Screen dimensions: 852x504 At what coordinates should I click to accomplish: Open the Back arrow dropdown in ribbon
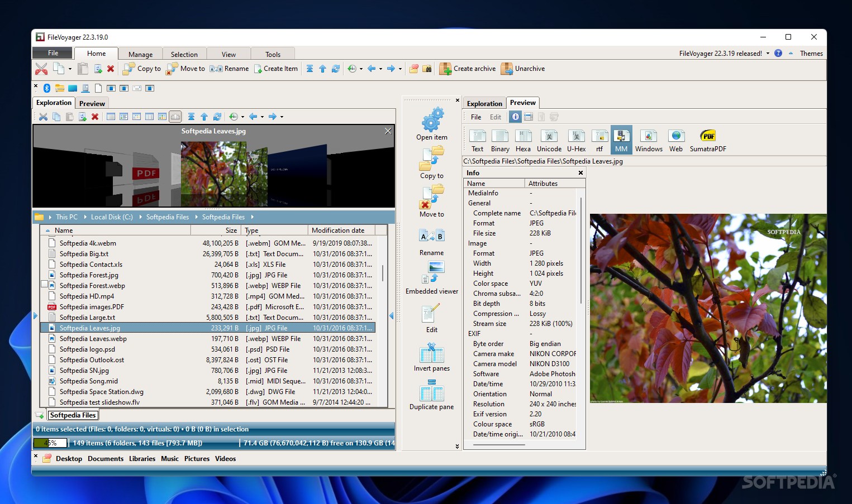380,69
